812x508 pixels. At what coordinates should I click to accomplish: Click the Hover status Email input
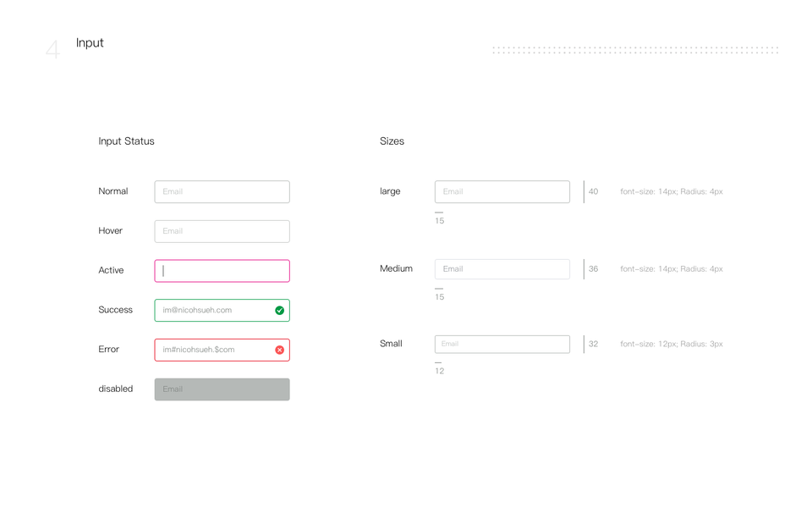click(222, 231)
